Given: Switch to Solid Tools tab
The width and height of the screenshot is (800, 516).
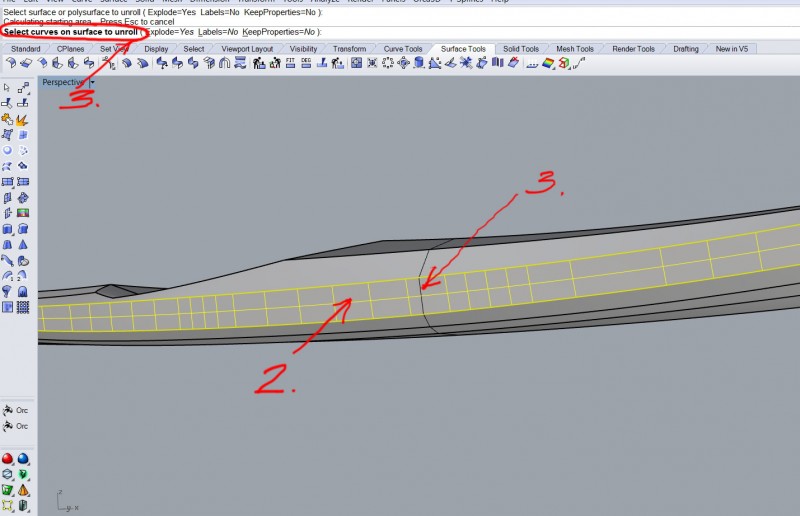Looking at the screenshot, I should [521, 49].
